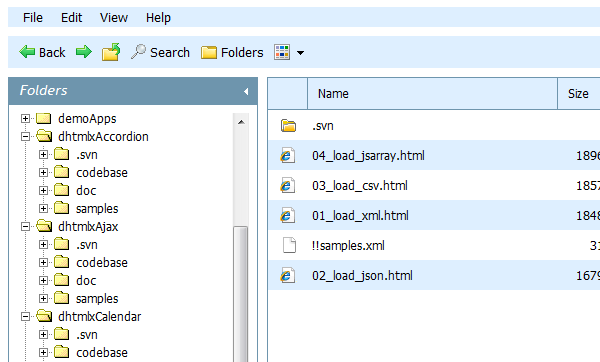Sort by the Size column header
The width and height of the screenshot is (600, 362).
click(579, 94)
